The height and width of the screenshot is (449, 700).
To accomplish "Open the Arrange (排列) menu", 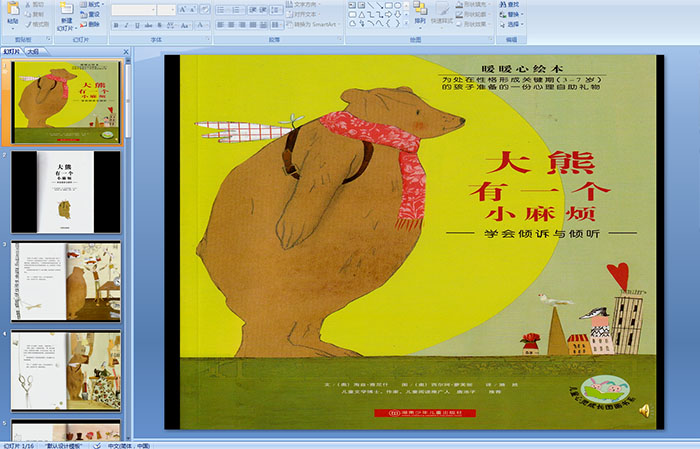I will coord(420,15).
